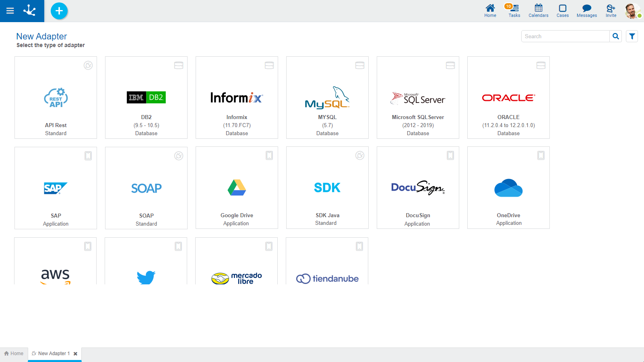Select the API Rest adapter
The image size is (644, 362).
point(56,98)
